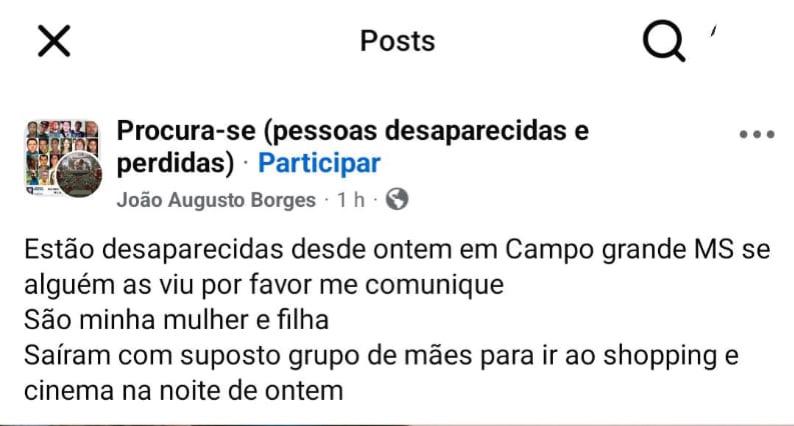The height and width of the screenshot is (426, 794).
Task: Click the '1 h' post timestamp
Action: pyautogui.click(x=350, y=200)
